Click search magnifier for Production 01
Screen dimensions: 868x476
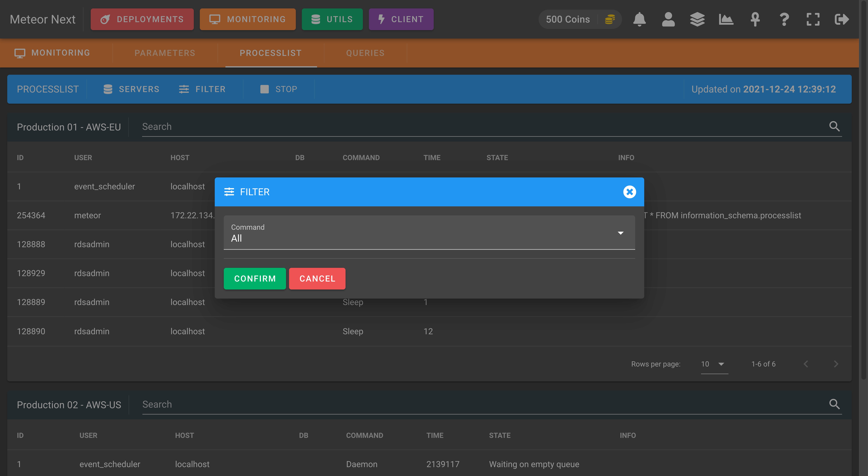(834, 126)
